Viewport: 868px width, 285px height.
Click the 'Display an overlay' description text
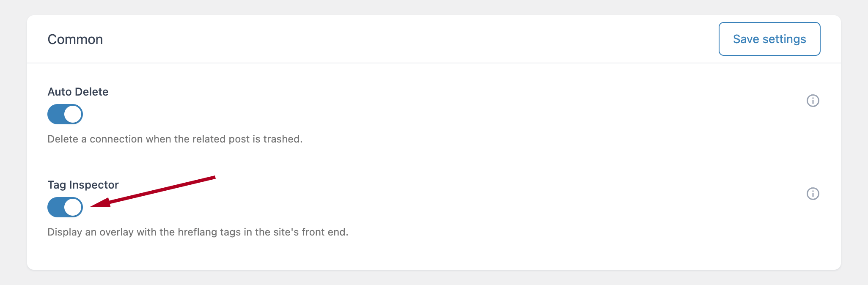198,232
